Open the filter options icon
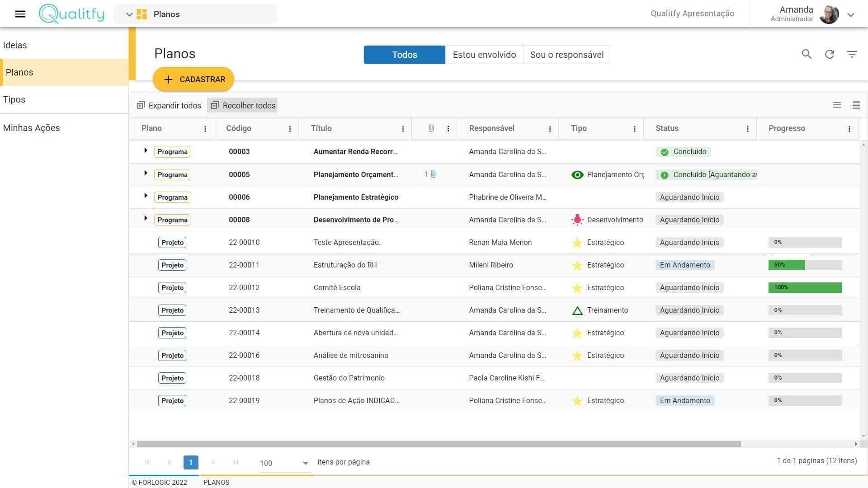Image resolution: width=868 pixels, height=488 pixels. pyautogui.click(x=852, y=55)
